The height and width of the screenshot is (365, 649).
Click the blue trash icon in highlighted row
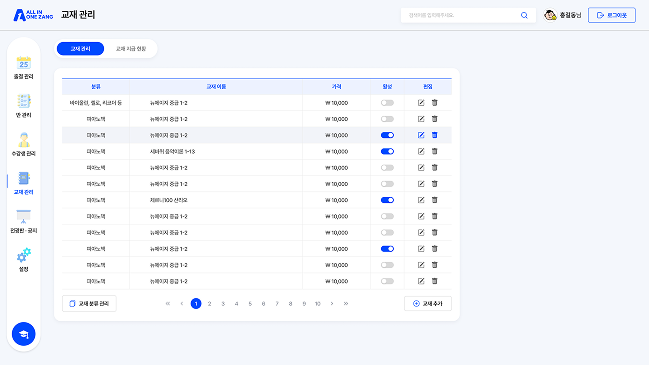pos(435,135)
